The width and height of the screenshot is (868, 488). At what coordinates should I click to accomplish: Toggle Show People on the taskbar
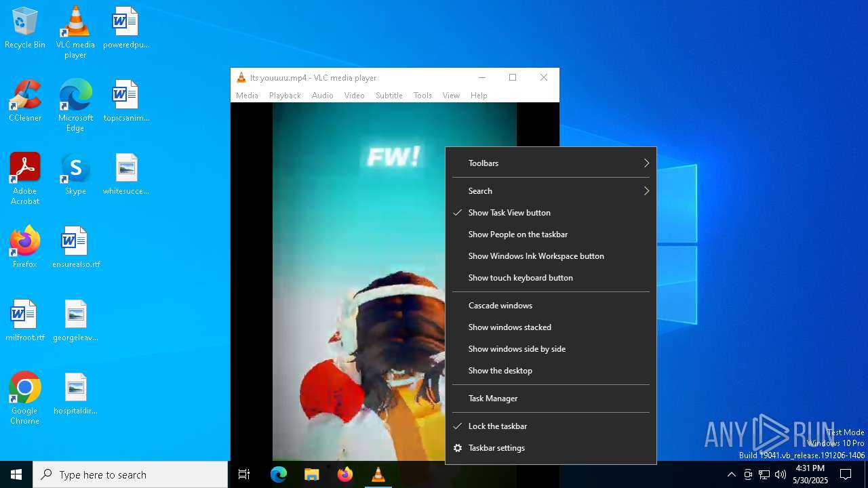pos(551,235)
